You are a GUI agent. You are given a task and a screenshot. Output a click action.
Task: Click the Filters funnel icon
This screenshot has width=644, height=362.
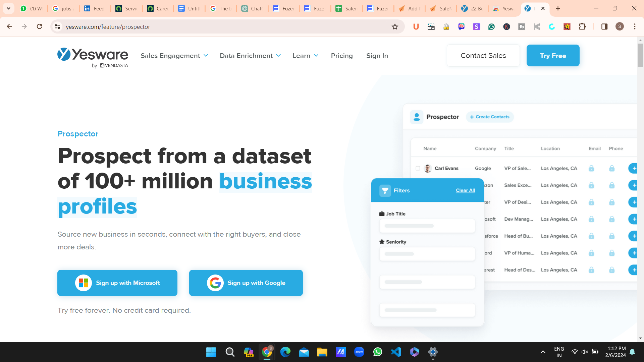[385, 191]
